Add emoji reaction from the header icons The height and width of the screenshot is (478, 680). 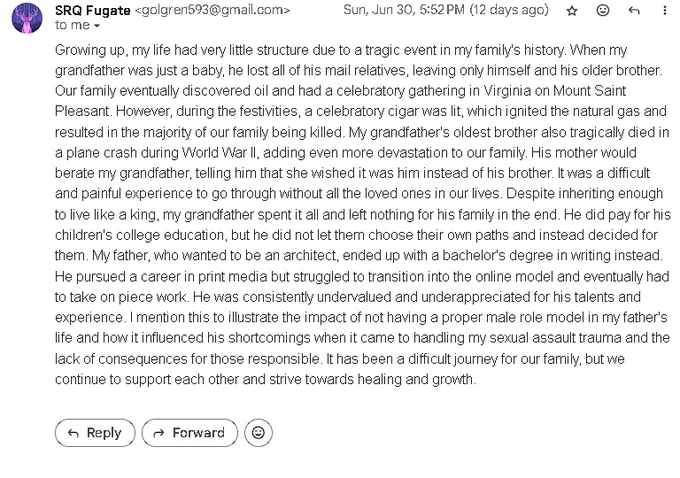click(603, 10)
